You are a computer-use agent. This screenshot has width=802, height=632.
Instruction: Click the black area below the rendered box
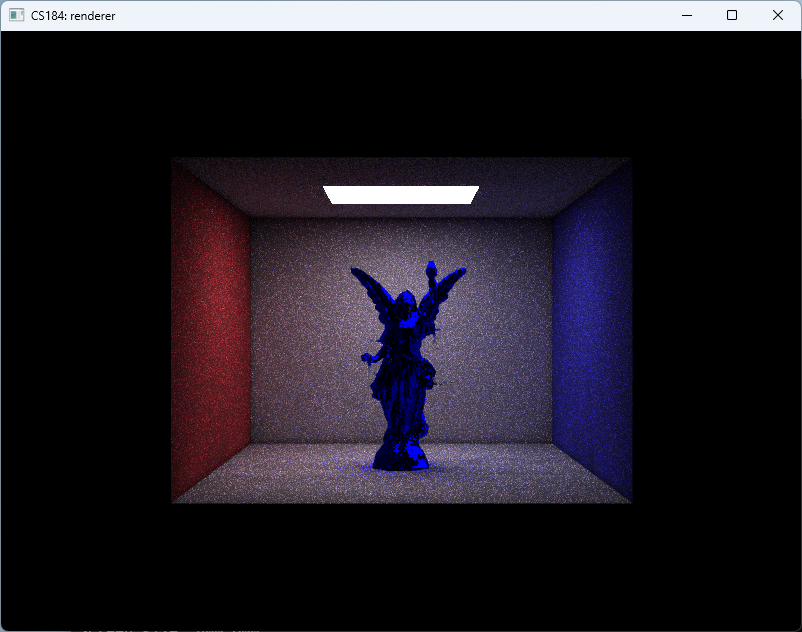pos(400,565)
